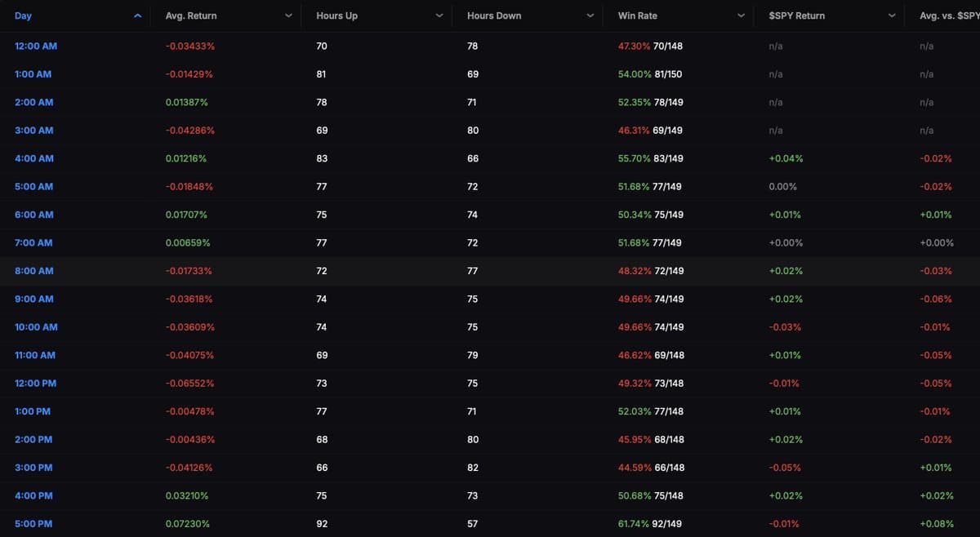Open the $SPY Return column dropdown

pos(891,15)
